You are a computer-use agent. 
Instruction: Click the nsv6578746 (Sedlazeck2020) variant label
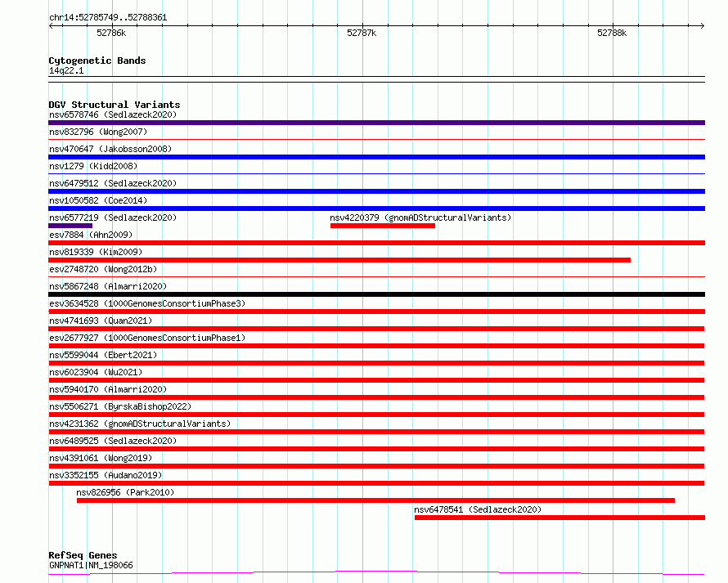point(113,114)
